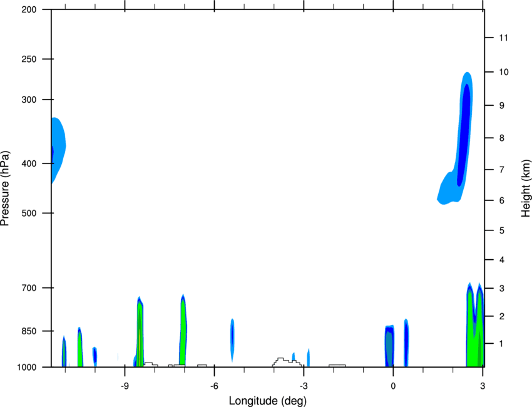Click the 300 pressure tick label
The width and height of the screenshot is (532, 407).
[x=29, y=100]
